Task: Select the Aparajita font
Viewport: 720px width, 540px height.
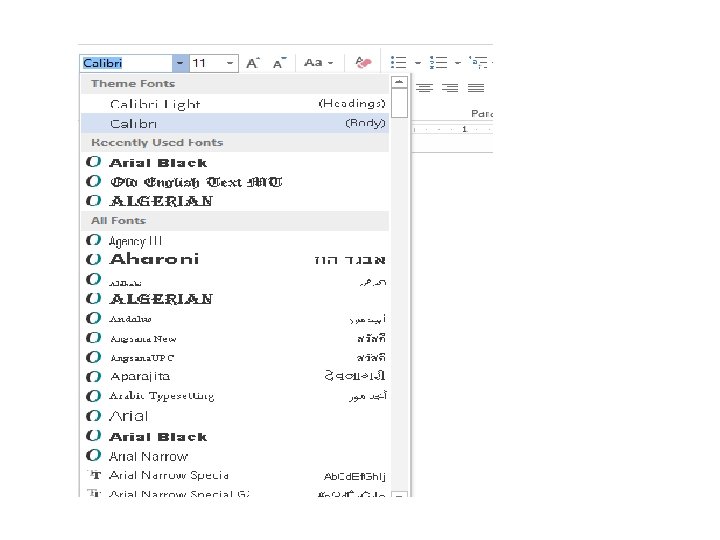Action: pyautogui.click(x=235, y=377)
